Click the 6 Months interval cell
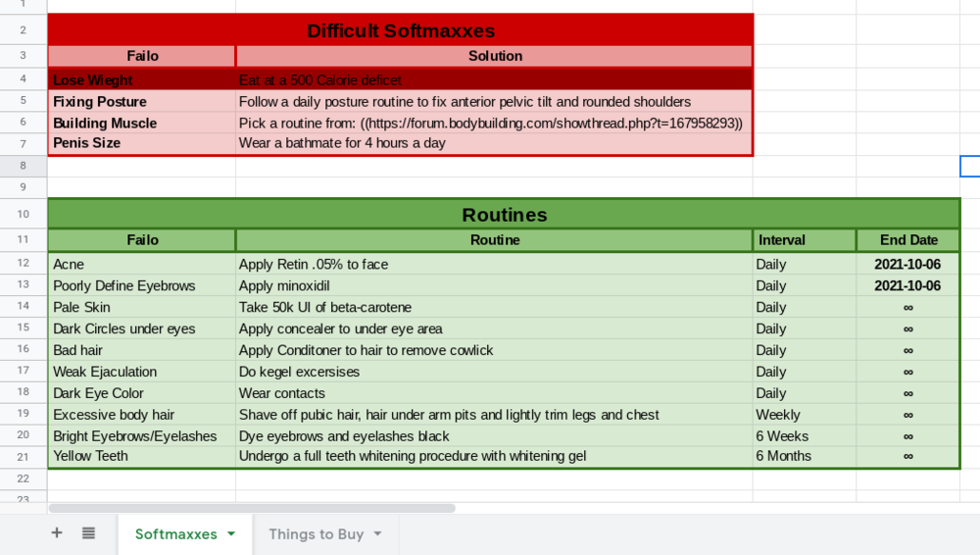The width and height of the screenshot is (980, 555). [x=804, y=456]
